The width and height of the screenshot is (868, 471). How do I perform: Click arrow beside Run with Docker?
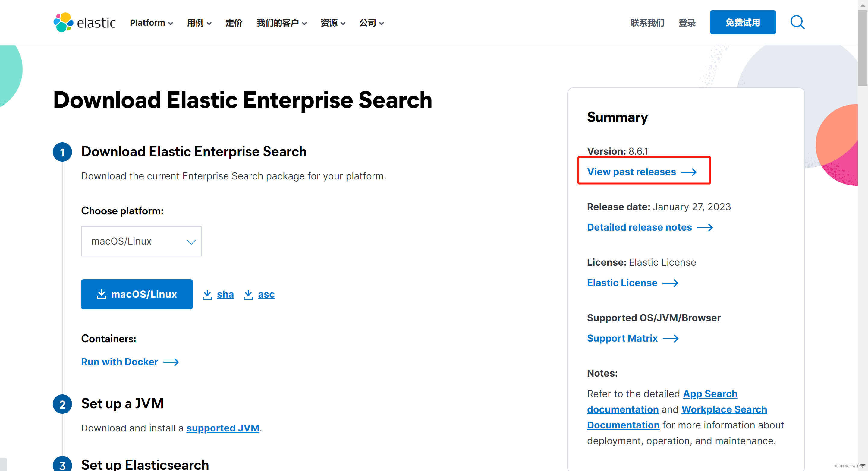click(x=171, y=362)
